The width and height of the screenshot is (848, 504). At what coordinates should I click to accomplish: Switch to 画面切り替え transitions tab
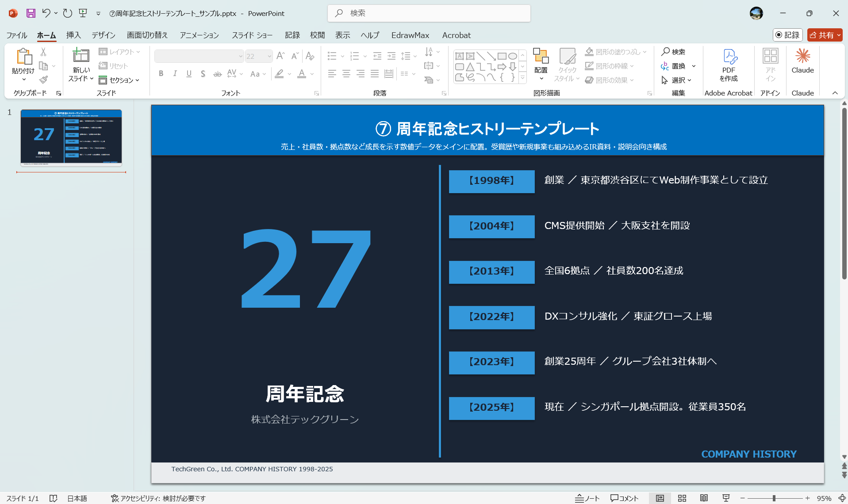tap(147, 35)
